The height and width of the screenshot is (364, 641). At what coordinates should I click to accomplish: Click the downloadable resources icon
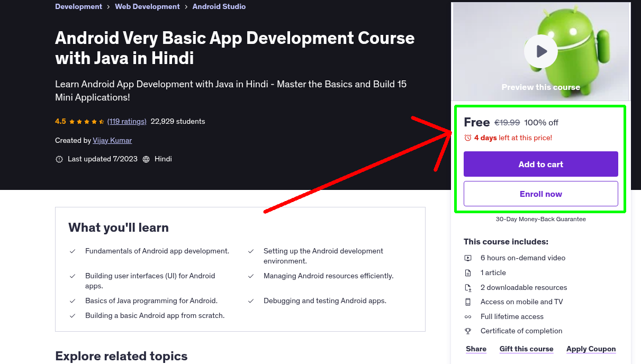468,287
